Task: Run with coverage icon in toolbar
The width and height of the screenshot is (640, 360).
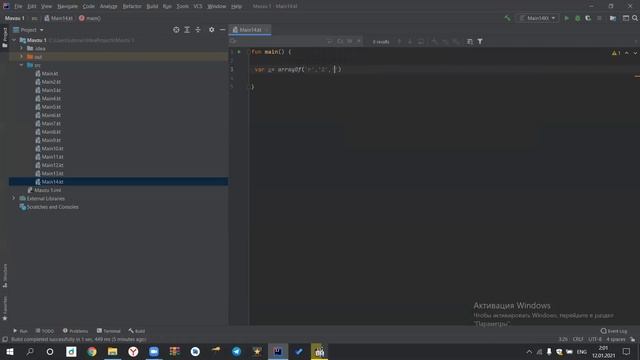Action: pyautogui.click(x=588, y=18)
